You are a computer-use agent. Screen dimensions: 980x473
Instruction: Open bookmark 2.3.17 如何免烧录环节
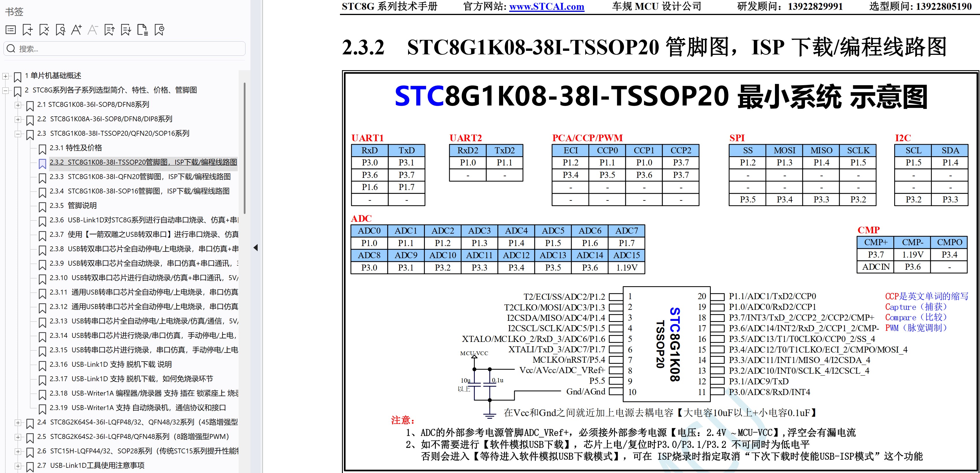[131, 379]
